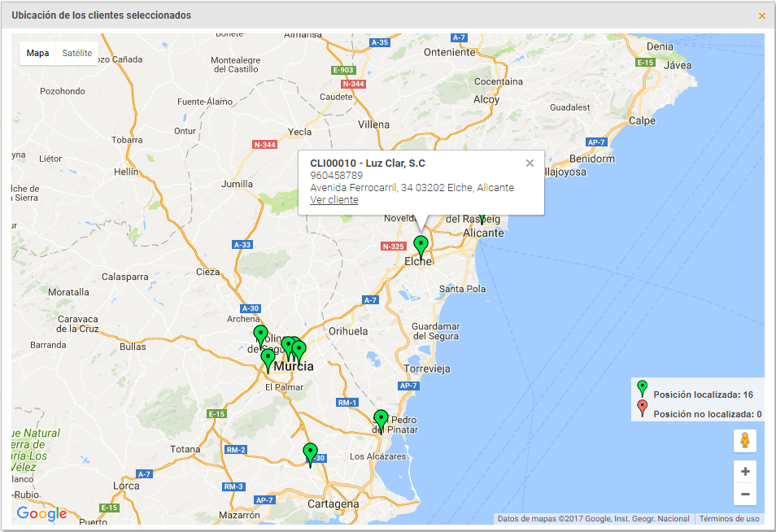Click the green 'Posición localizada' legend icon
776x532 pixels.
(x=642, y=389)
